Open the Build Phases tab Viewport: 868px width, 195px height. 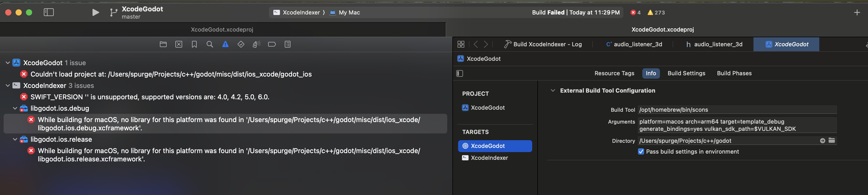(734, 73)
